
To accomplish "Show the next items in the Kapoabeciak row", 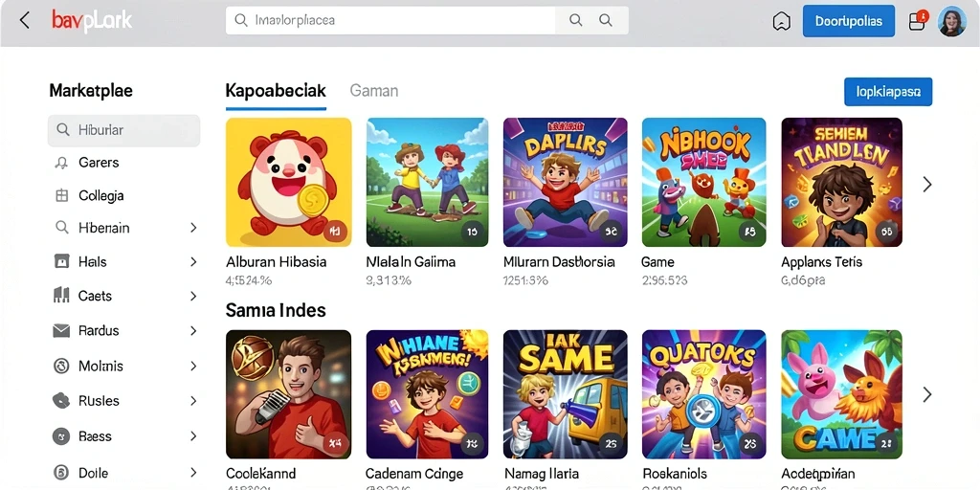I will pos(926,184).
